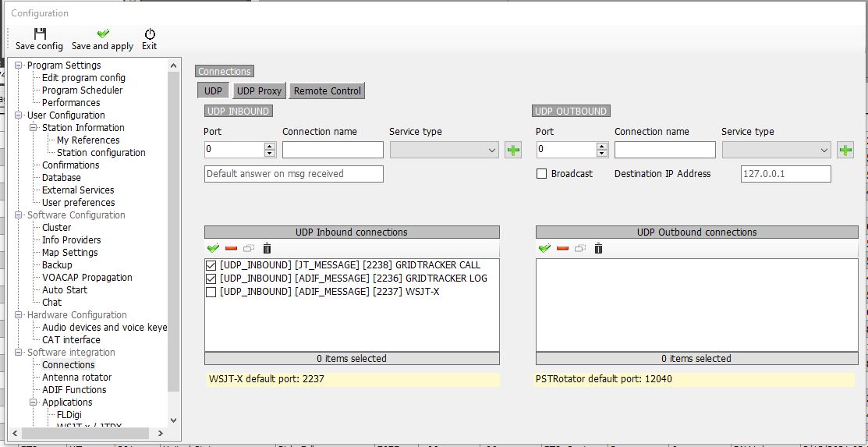Image resolution: width=868 pixels, height=447 pixels.
Task: Select Backup in tree
Action: [x=57, y=265]
